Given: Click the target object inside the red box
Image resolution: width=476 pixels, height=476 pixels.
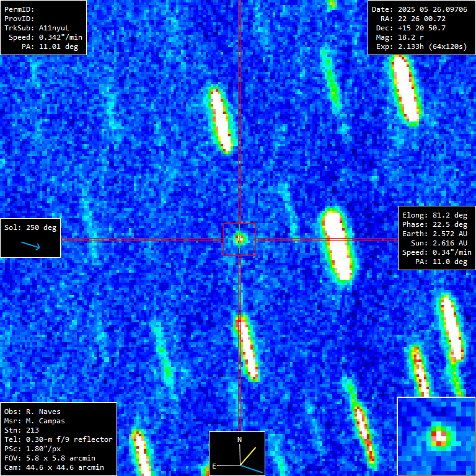Looking at the screenshot, I should click(x=239, y=239).
